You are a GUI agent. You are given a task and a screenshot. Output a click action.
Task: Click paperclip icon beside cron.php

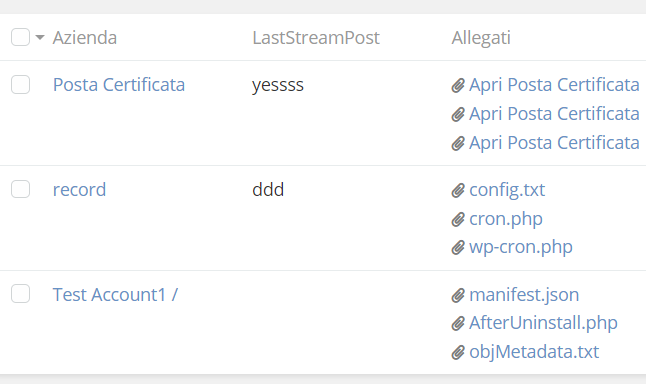[x=458, y=219]
